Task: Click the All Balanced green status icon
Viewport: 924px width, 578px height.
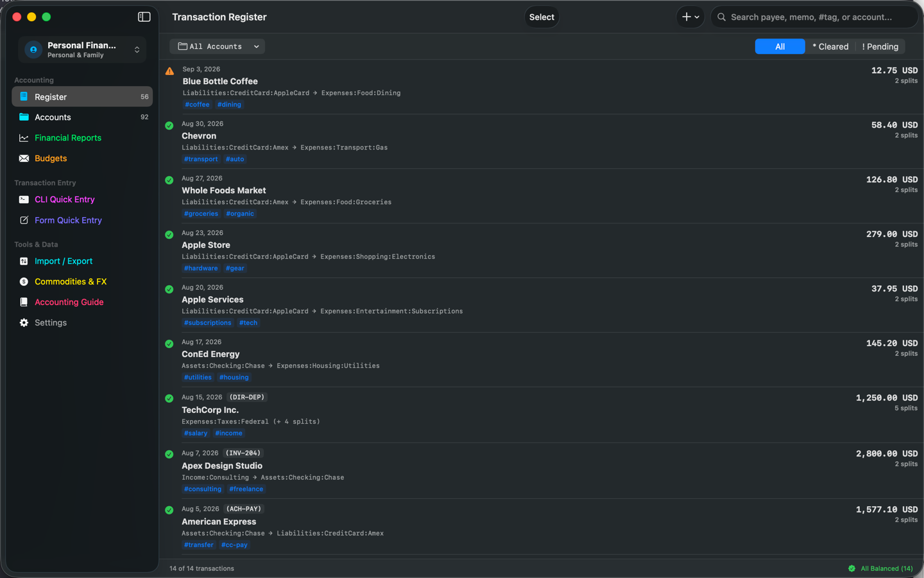Action: tap(851, 568)
